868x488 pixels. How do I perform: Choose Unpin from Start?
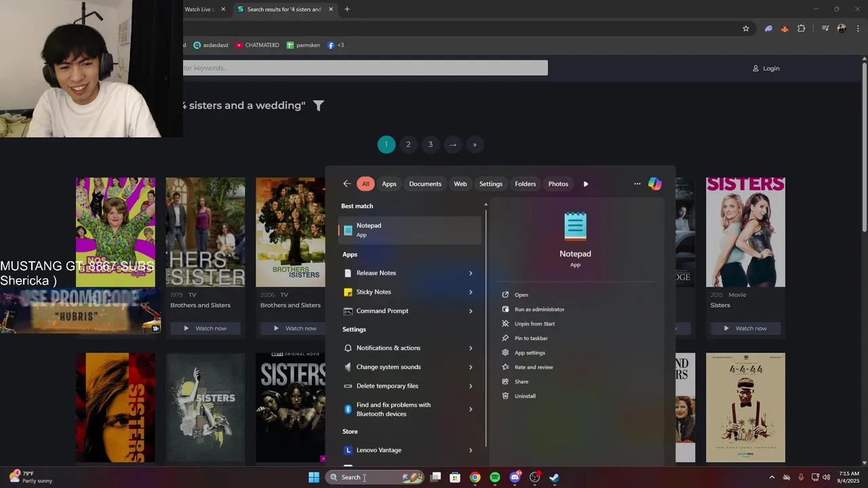[534, 324]
